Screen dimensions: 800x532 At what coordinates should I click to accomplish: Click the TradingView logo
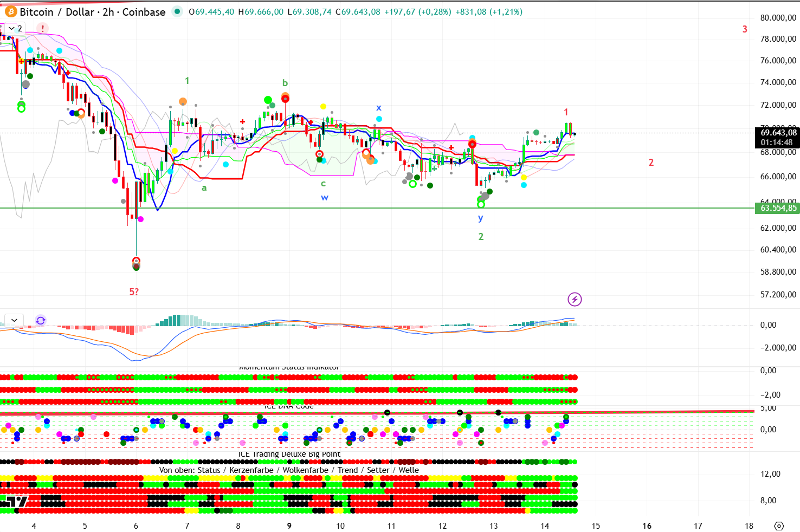coord(17,502)
